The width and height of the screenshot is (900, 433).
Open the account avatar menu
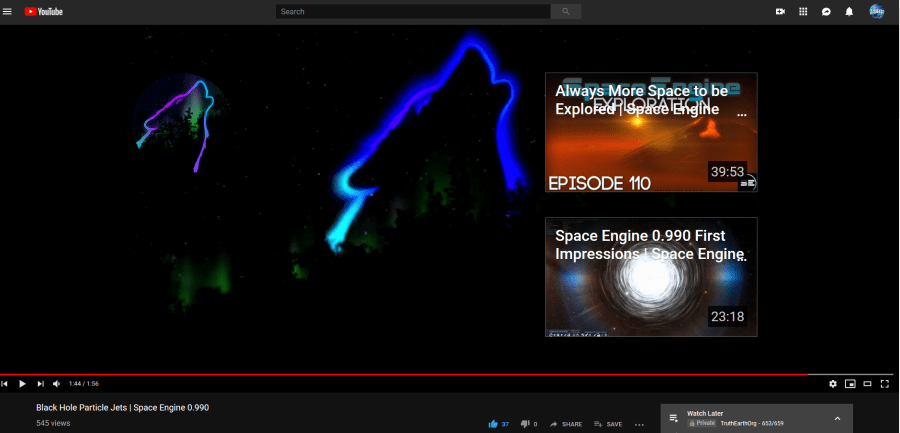coord(876,12)
